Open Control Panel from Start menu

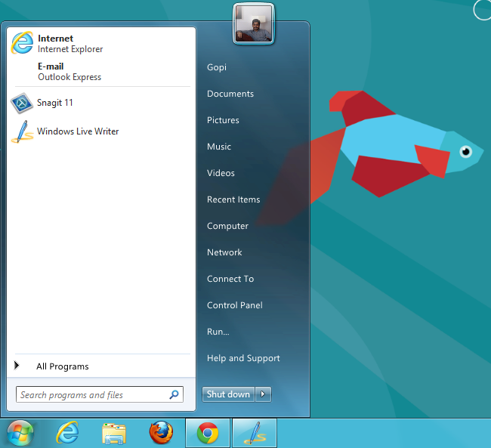tap(235, 305)
